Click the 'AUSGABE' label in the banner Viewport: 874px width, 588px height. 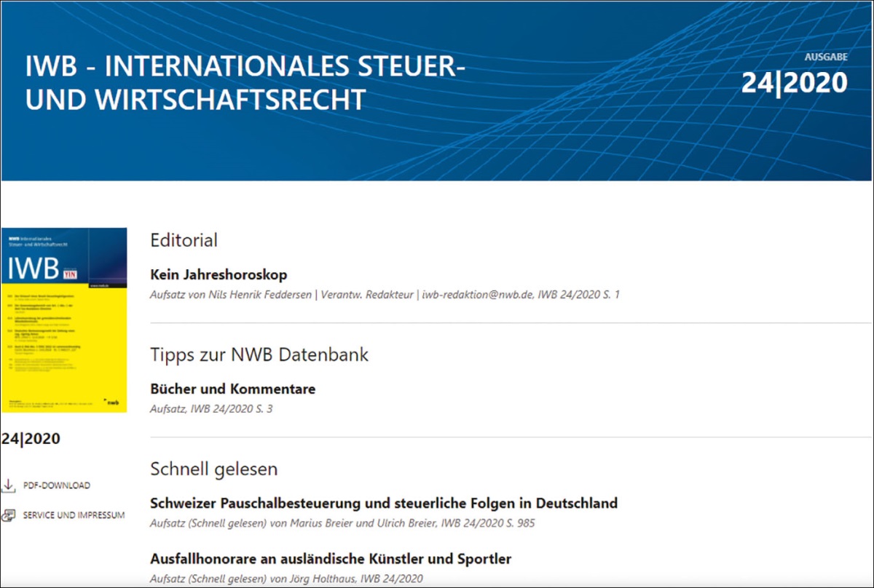click(825, 57)
